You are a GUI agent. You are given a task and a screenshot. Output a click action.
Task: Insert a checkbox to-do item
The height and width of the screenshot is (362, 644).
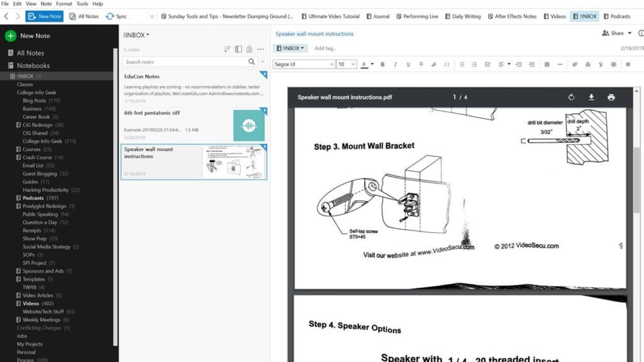(x=487, y=65)
